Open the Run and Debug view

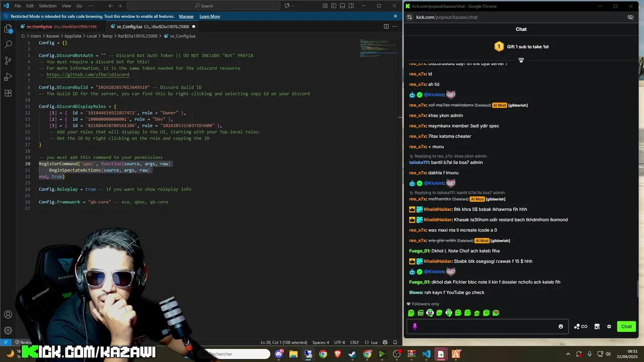coord(8,76)
